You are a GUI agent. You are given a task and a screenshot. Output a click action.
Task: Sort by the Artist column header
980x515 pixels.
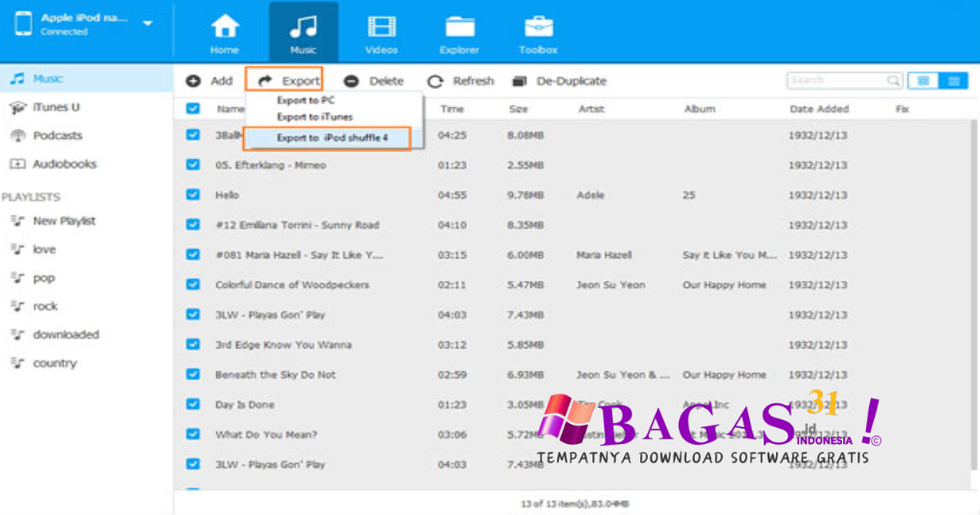point(591,109)
